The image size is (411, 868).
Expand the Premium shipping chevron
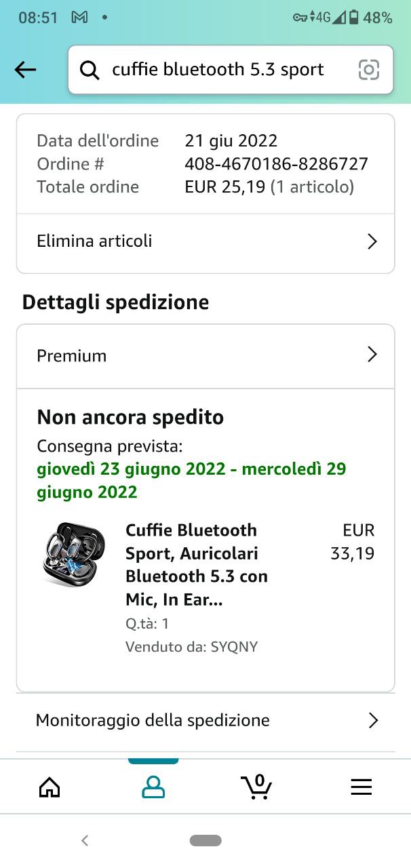pos(372,355)
